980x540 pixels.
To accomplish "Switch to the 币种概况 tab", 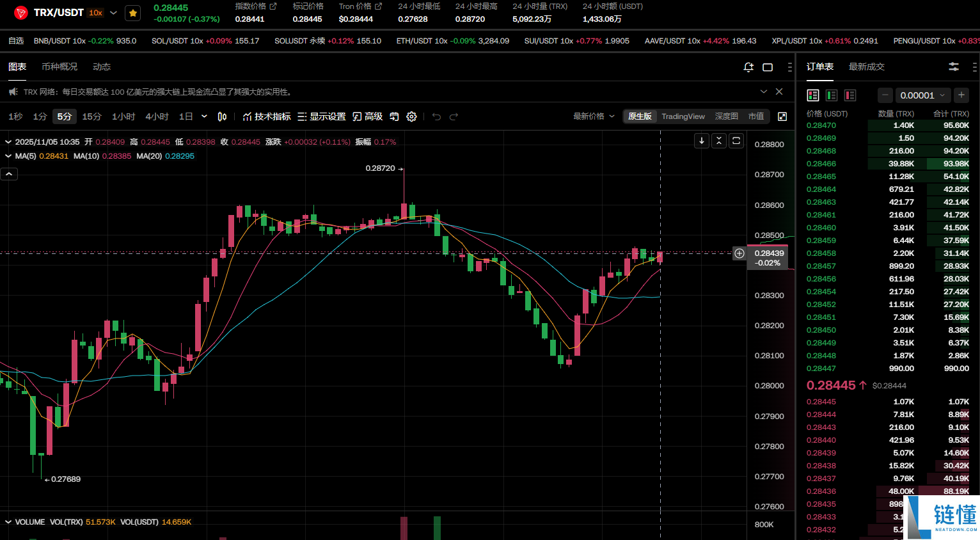I will coord(59,67).
